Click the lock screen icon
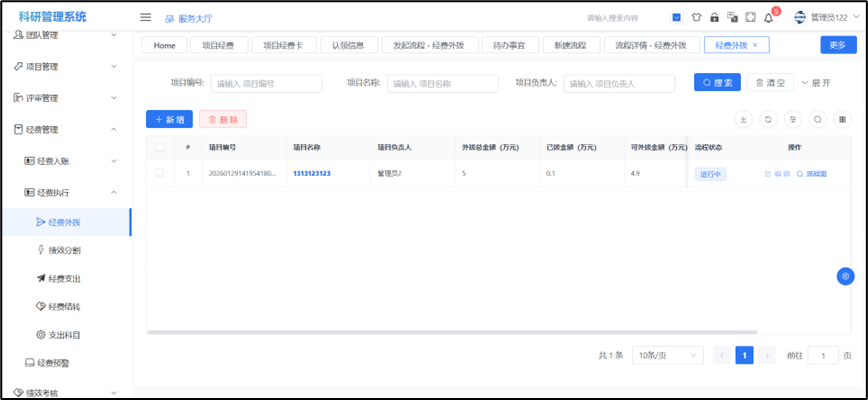This screenshot has width=868, height=400. [714, 18]
